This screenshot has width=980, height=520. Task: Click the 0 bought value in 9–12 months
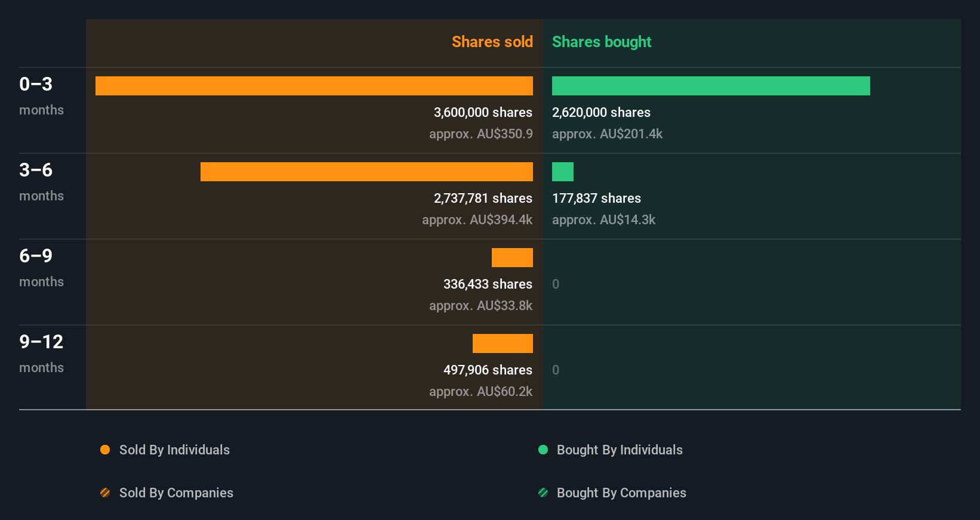pyautogui.click(x=556, y=370)
